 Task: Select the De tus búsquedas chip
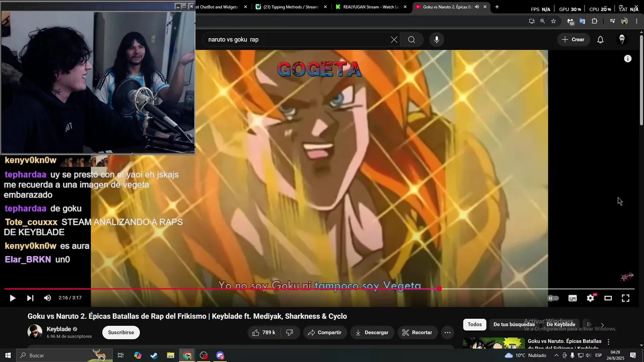click(514, 324)
